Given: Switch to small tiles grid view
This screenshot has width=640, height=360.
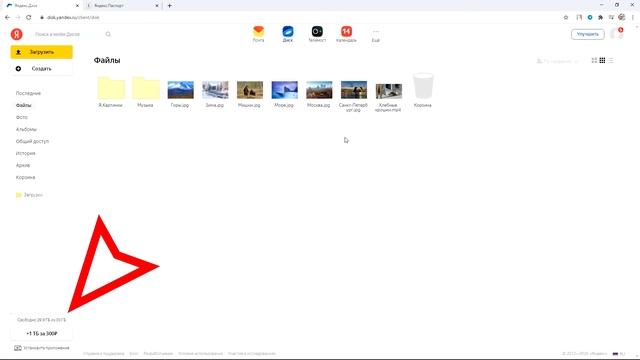Looking at the screenshot, I should [602, 60].
